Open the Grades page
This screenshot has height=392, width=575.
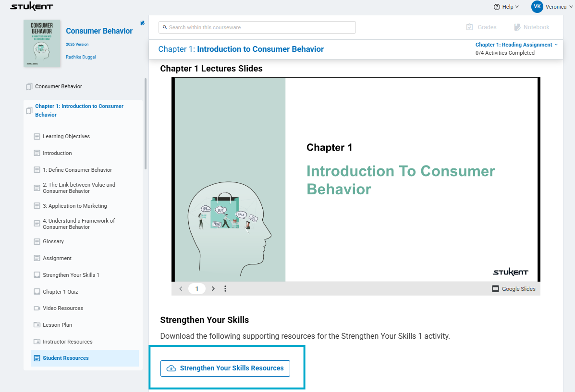pos(481,27)
